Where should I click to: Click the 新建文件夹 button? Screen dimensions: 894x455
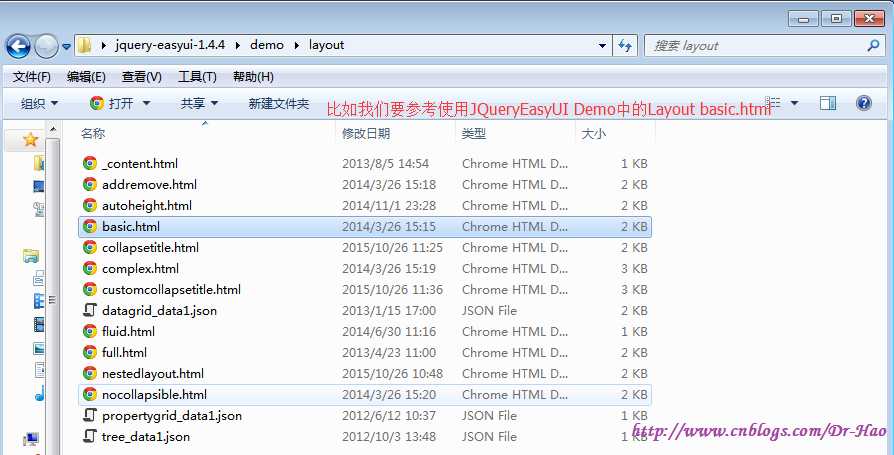[279, 104]
